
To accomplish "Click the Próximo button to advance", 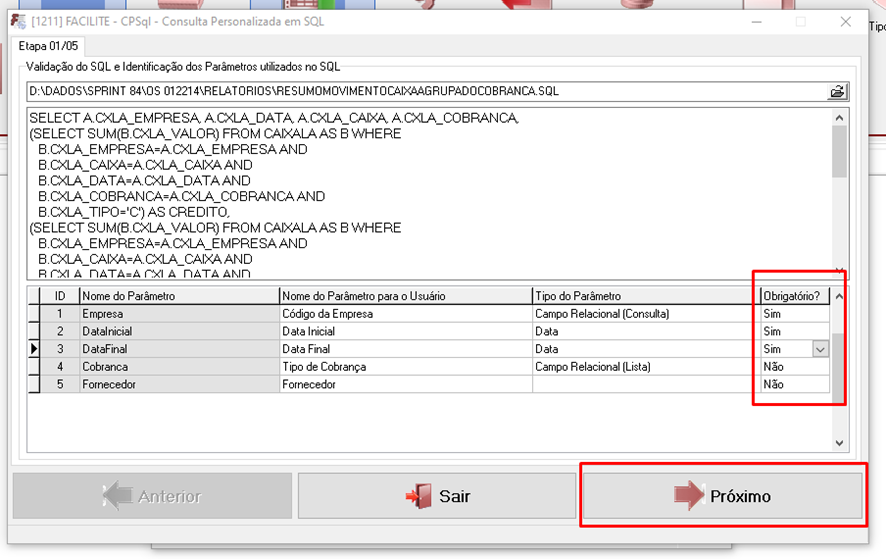I will click(722, 496).
